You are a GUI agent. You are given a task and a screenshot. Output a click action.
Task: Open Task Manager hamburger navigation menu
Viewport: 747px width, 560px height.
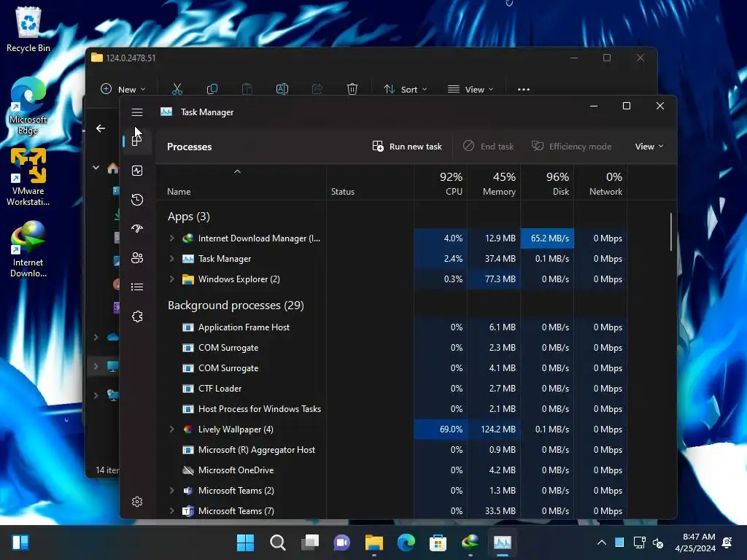point(137,112)
